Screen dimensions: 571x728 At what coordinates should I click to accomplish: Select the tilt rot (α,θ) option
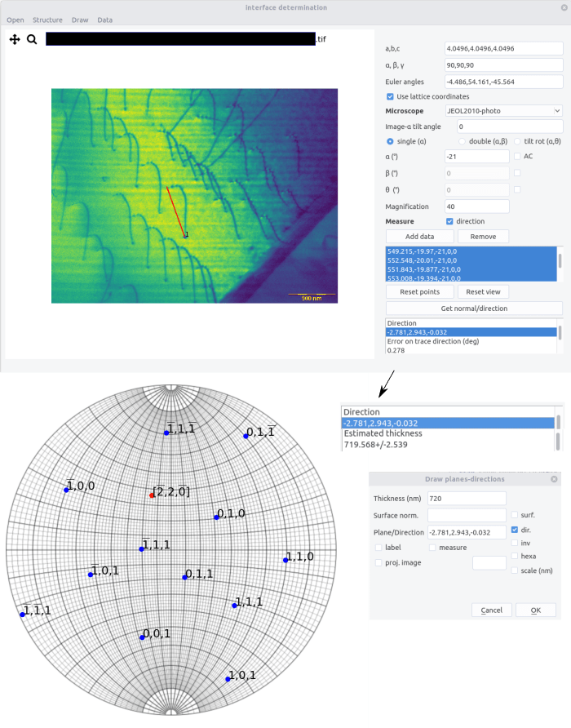[517, 141]
